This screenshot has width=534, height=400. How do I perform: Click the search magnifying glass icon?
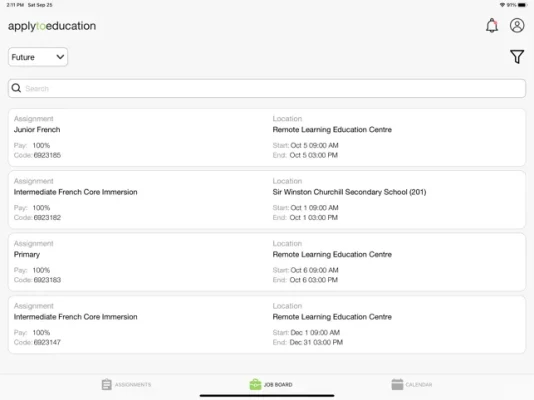[16, 88]
